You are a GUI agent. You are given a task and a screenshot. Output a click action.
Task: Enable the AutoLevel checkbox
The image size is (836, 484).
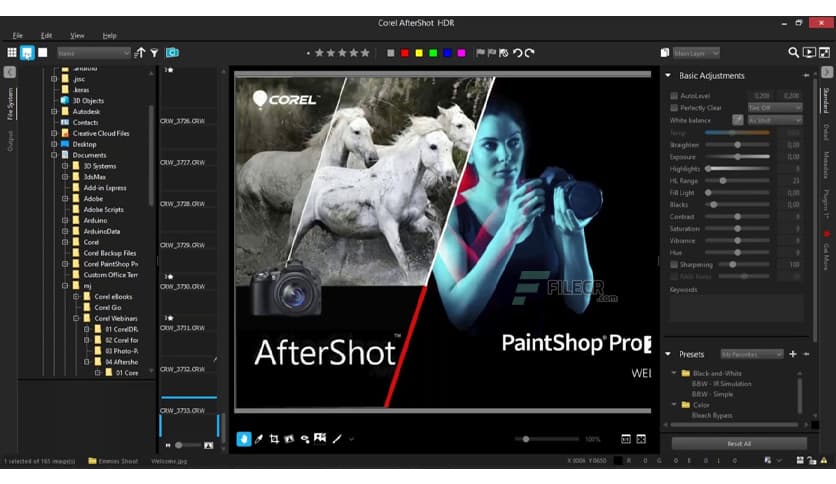pyautogui.click(x=674, y=95)
